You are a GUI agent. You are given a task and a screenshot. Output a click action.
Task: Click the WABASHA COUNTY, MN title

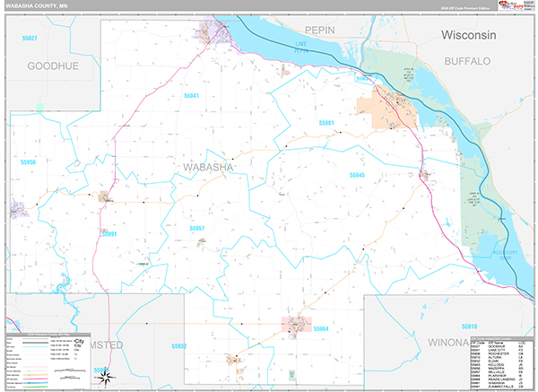pyautogui.click(x=37, y=6)
